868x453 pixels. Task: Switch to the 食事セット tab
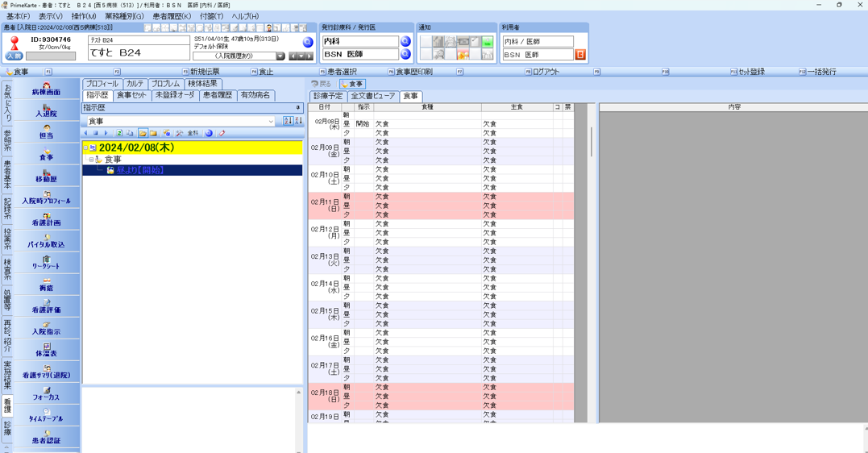coord(131,95)
